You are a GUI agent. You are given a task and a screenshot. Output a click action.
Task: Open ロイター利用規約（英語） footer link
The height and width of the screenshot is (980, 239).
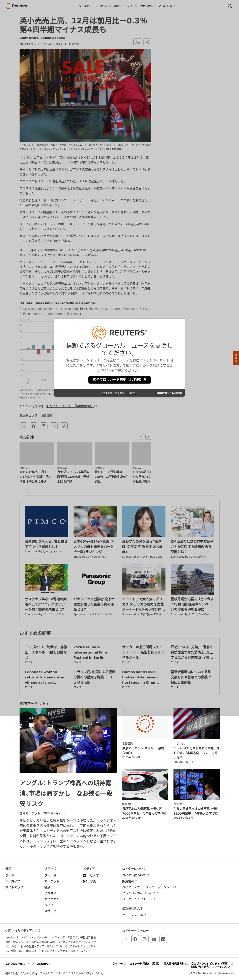tap(145, 964)
